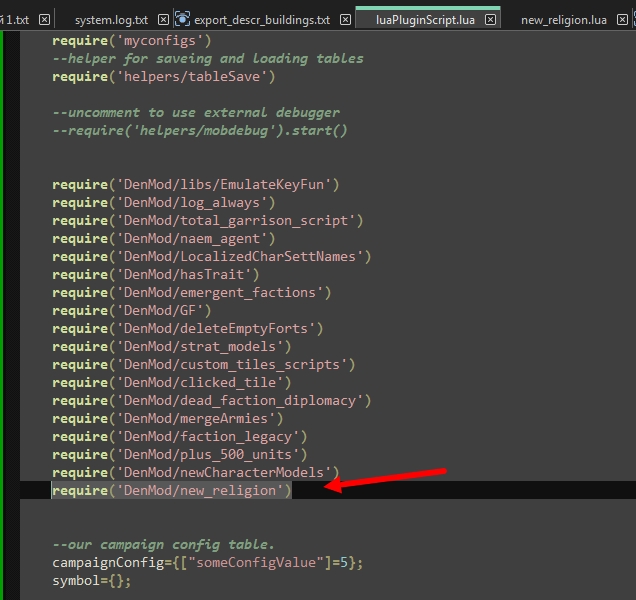Open the 1.txt tab
The width and height of the screenshot is (636, 600).
pos(17,20)
